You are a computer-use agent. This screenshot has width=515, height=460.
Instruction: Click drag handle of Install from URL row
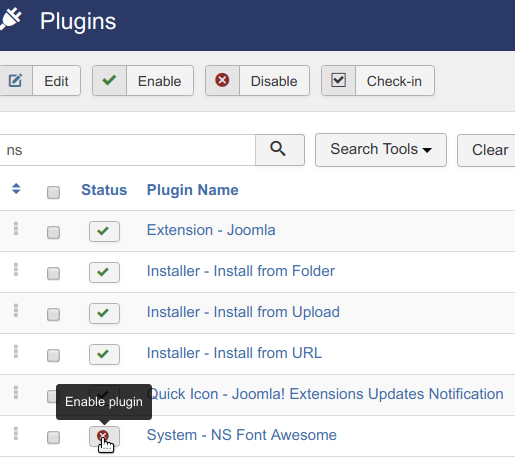point(16,351)
